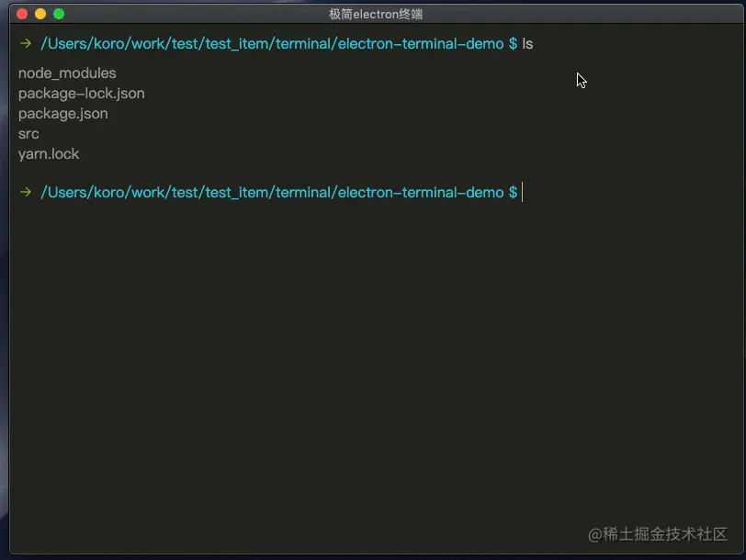This screenshot has width=746, height=560.
Task: Select the package-lock.json line
Action: (81, 94)
